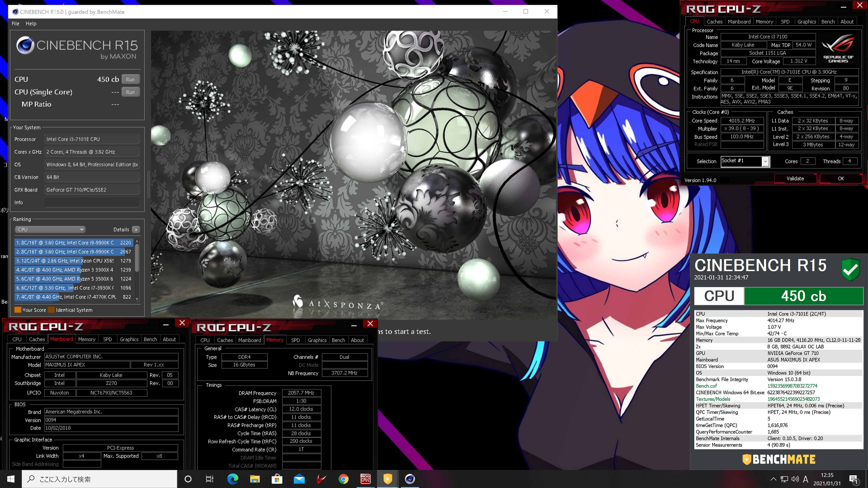Screen dimensions: 868x488
Task: Launch Google Chrome from taskbar
Action: click(x=343, y=479)
